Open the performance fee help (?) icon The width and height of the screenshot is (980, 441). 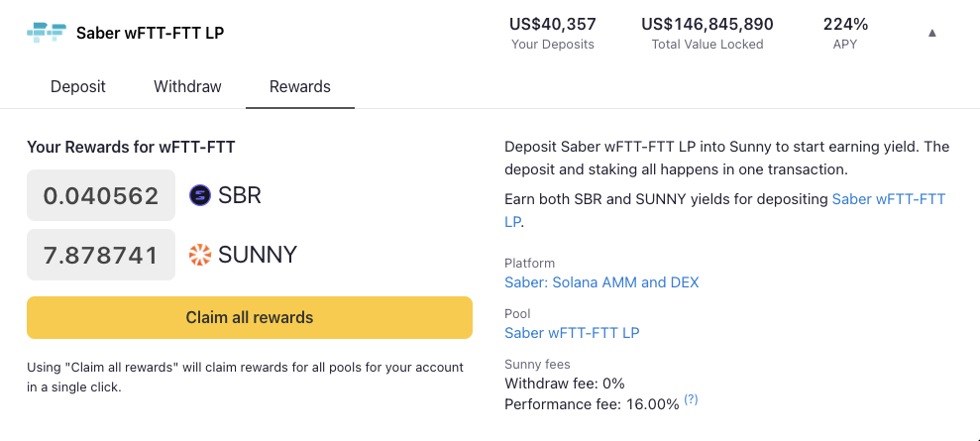coord(691,399)
